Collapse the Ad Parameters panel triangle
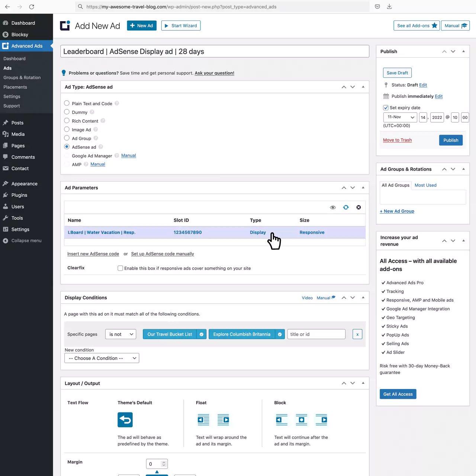Screen dimensions: 476x476 coord(363,188)
